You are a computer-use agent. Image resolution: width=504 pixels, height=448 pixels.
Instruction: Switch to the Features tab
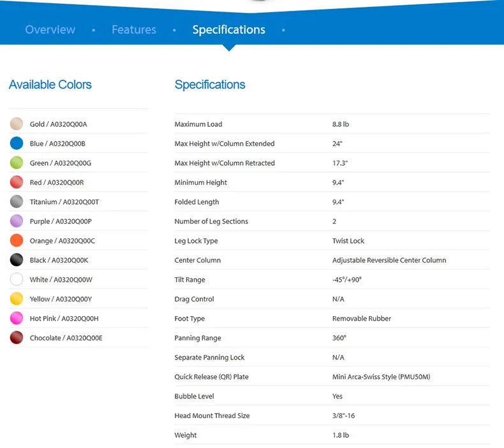coord(134,29)
